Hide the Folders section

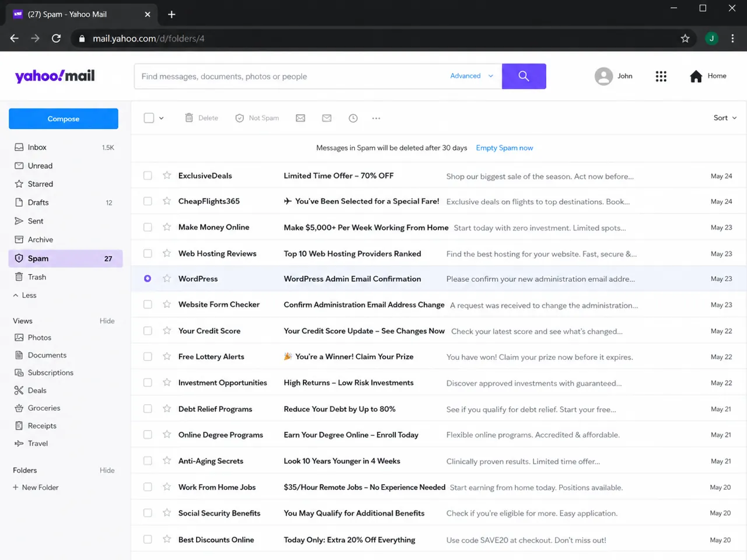pos(107,470)
